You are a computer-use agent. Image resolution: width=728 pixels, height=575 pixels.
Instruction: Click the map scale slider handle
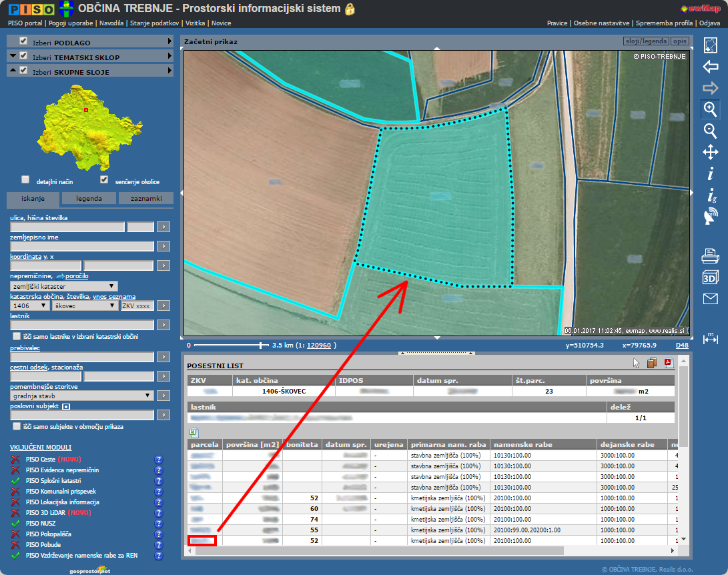260,346
